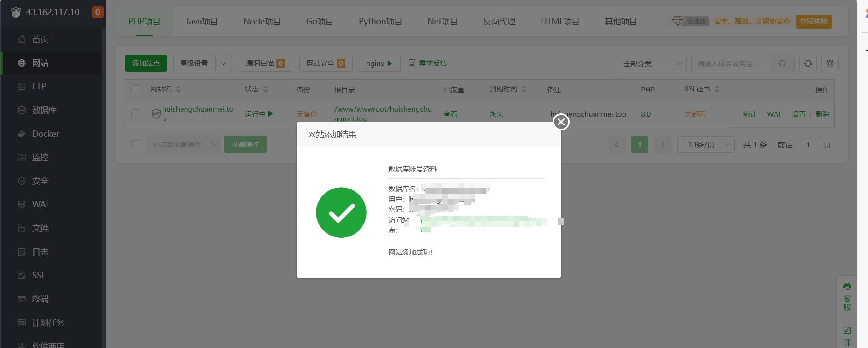Open the 请选择批量操作 dropdown
868x348 pixels.
(184, 145)
